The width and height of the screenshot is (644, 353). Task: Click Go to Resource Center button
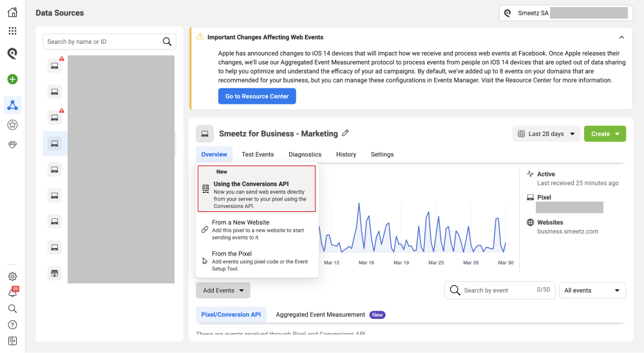pos(257,96)
